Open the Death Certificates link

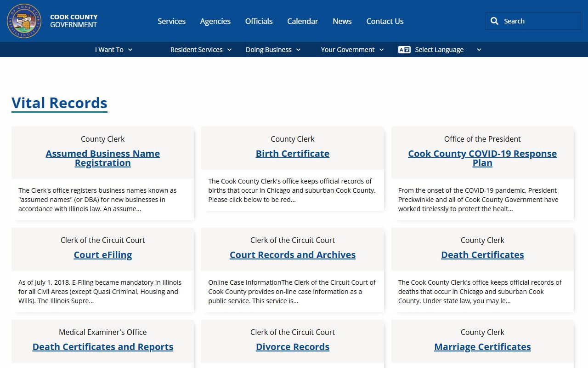[x=482, y=255]
